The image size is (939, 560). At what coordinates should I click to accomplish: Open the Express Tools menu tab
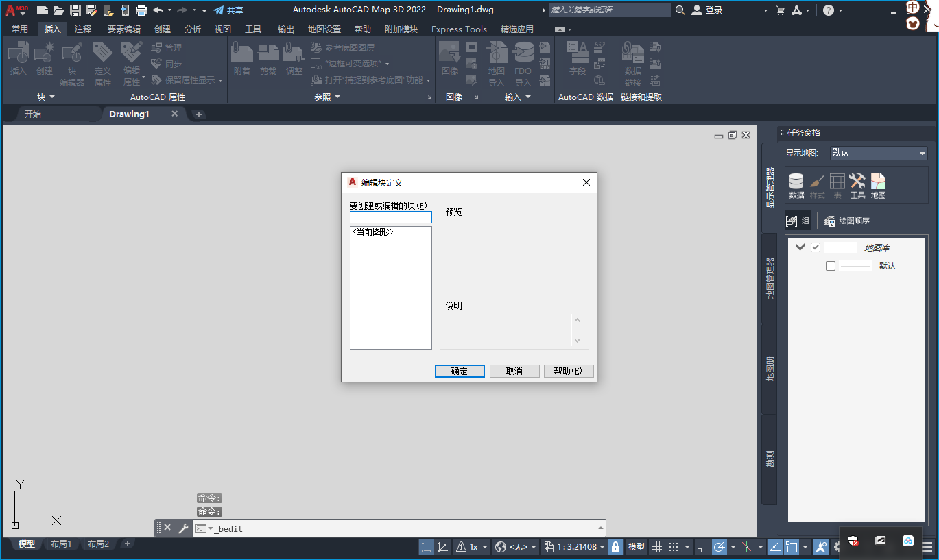(459, 29)
